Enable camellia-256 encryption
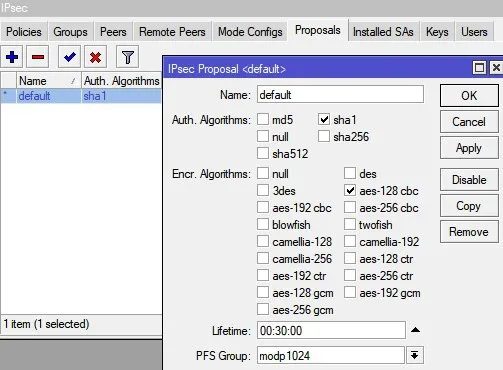The height and width of the screenshot is (370, 503). pyautogui.click(x=263, y=258)
